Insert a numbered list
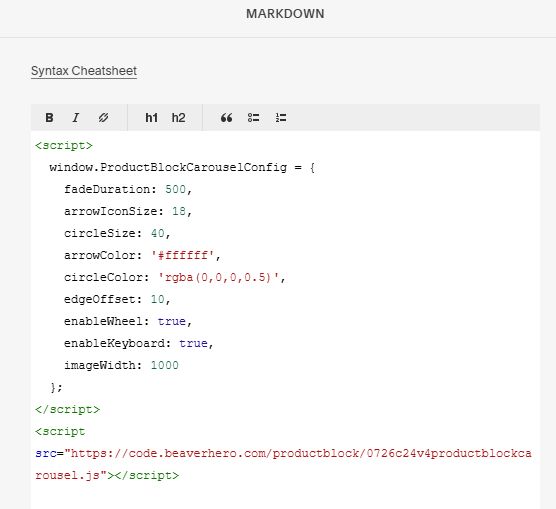Image resolution: width=556 pixels, height=509 pixels. [x=281, y=118]
